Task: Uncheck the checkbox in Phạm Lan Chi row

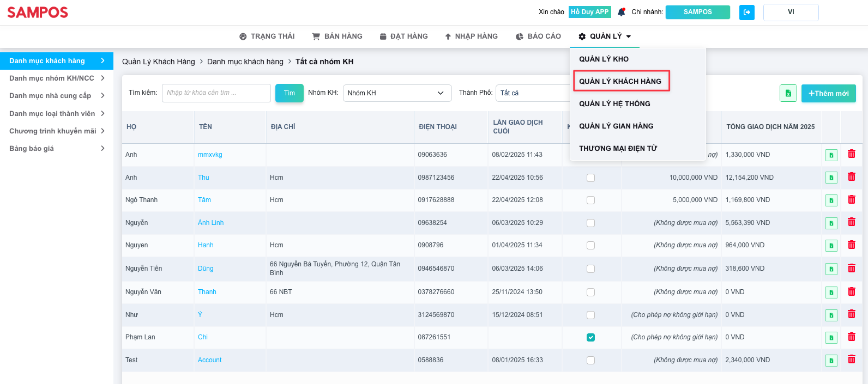Action: point(590,338)
